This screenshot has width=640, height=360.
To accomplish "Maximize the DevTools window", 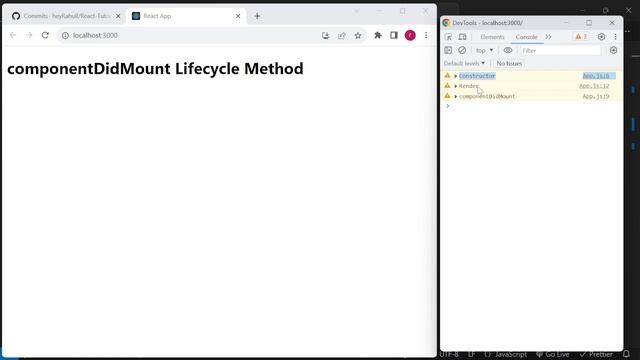I will (x=589, y=23).
